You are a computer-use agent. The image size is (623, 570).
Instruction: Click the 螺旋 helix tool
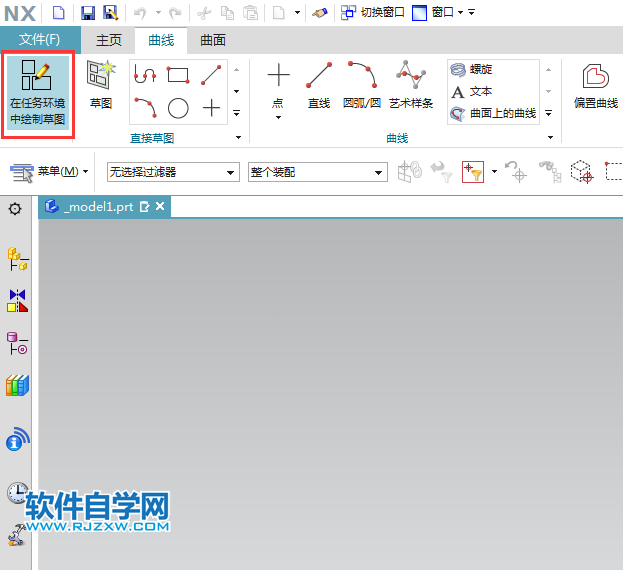[472, 70]
